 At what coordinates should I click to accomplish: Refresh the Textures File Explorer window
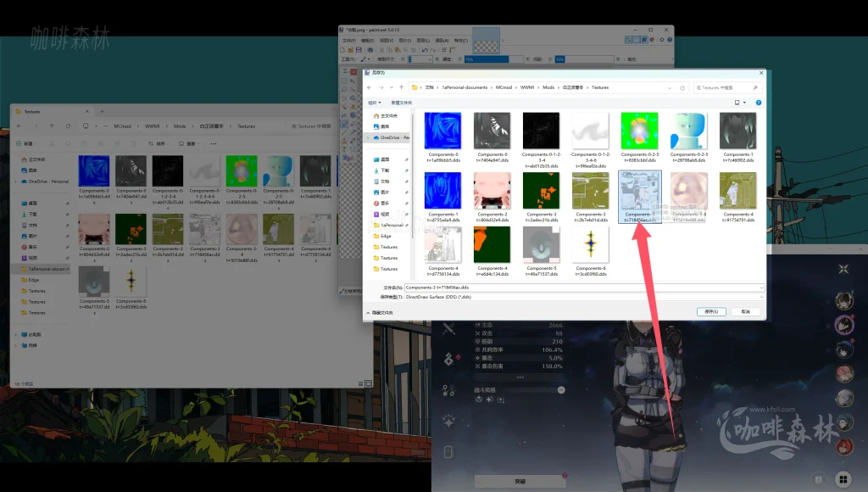click(x=68, y=126)
